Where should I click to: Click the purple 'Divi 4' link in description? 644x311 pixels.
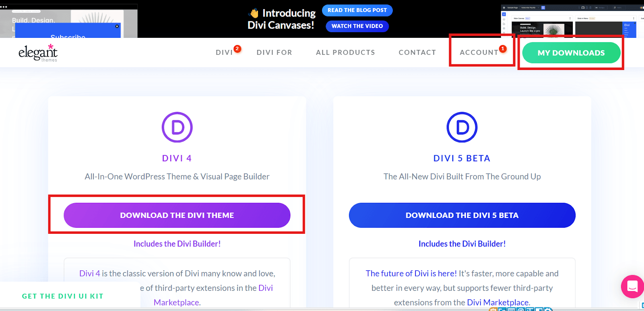coord(89,274)
